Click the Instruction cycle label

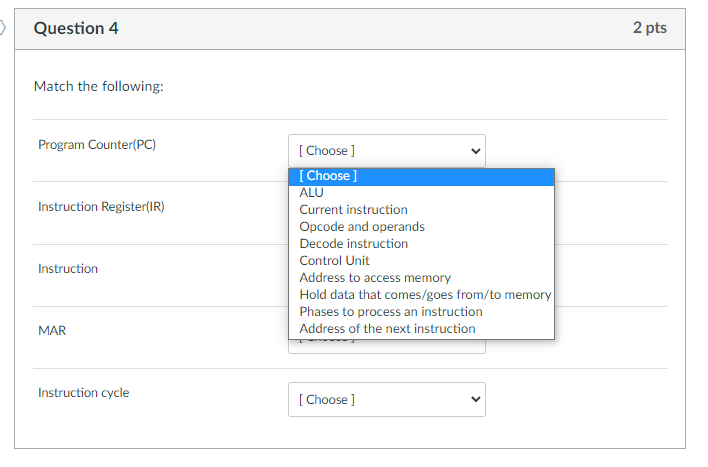coord(84,393)
